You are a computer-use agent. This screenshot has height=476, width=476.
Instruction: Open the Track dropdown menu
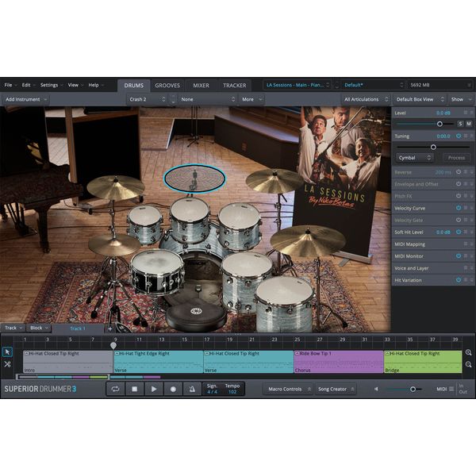[13, 328]
